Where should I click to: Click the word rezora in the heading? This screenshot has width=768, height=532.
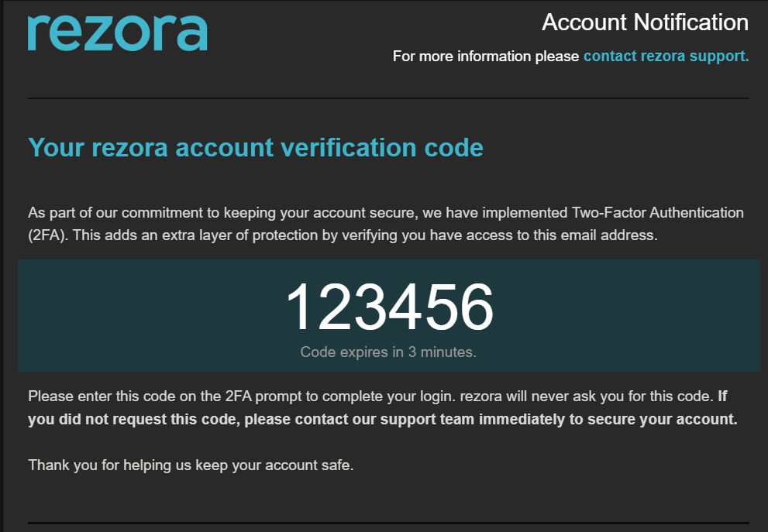[129, 149]
